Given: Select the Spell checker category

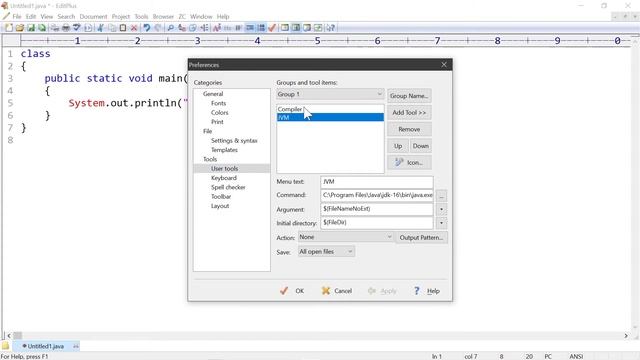Looking at the screenshot, I should [x=228, y=187].
